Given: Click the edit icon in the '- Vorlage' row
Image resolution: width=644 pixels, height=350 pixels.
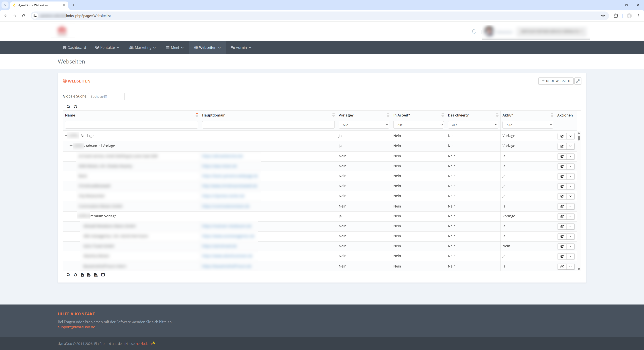Looking at the screenshot, I should (562, 136).
